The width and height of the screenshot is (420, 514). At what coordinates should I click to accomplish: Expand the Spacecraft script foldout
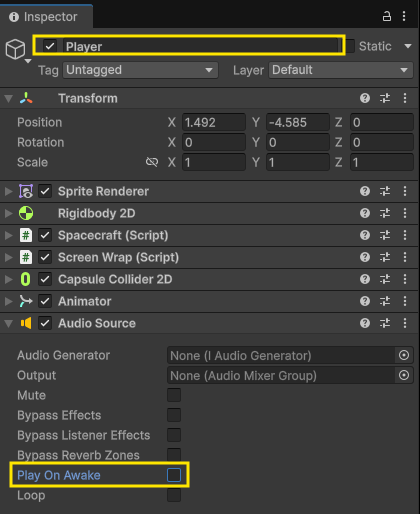click(x=8, y=235)
